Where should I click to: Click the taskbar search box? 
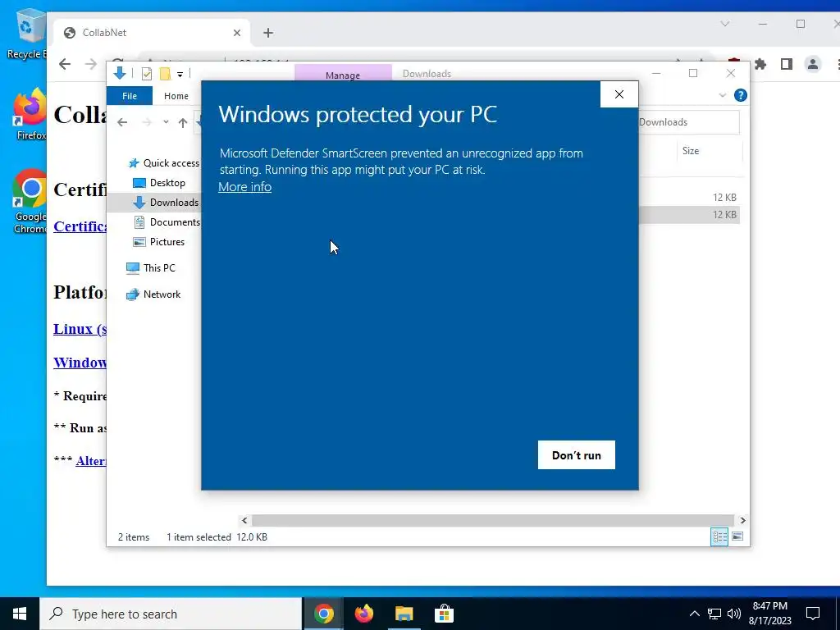pos(171,614)
